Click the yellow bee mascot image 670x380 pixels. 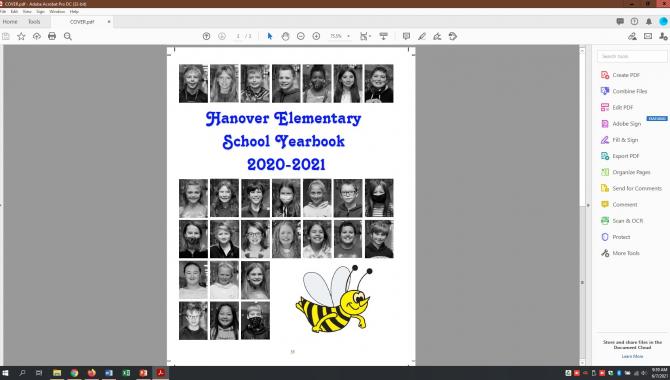[x=333, y=299]
